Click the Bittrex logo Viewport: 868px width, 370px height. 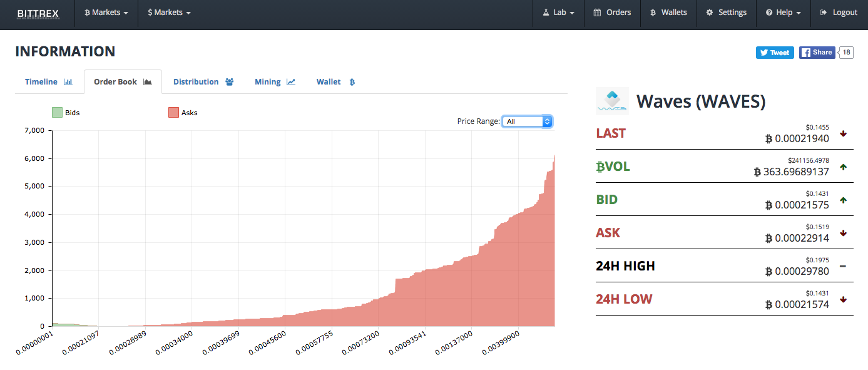tap(38, 13)
